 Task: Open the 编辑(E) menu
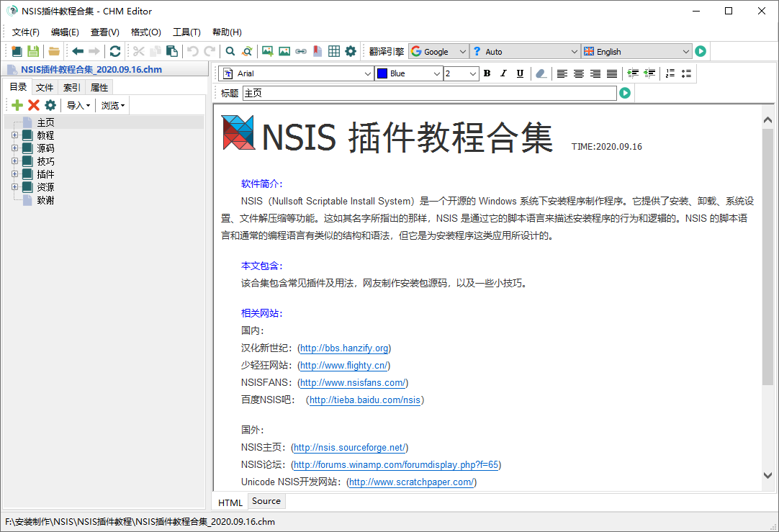coord(65,32)
